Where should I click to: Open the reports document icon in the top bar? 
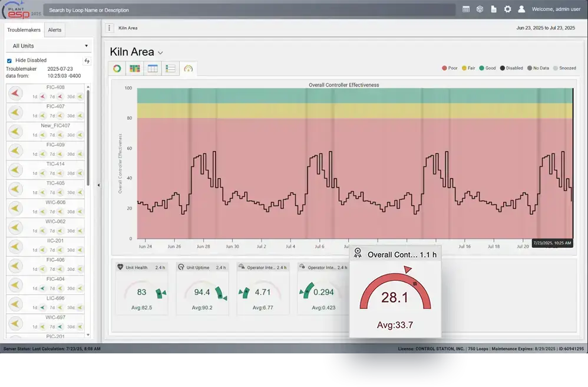(x=494, y=9)
